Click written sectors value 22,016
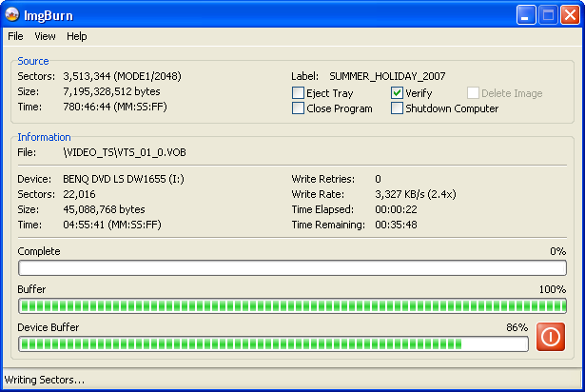This screenshot has width=585, height=392. (x=79, y=194)
